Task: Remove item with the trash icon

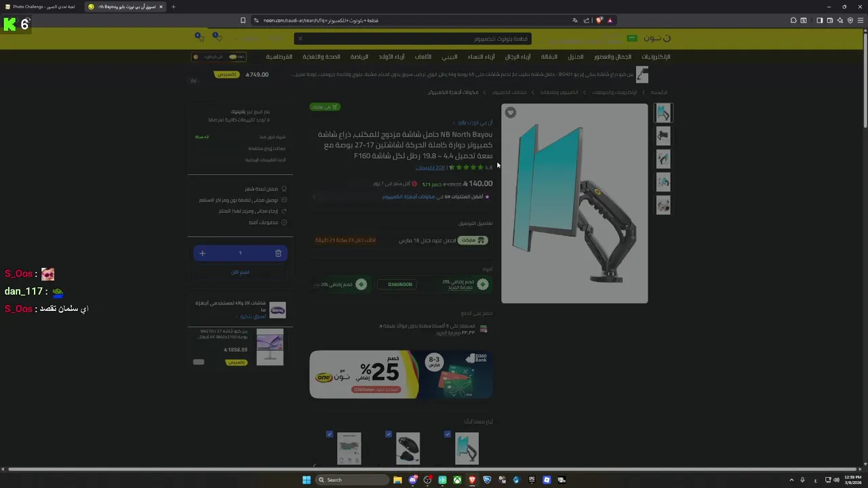Action: (278, 253)
